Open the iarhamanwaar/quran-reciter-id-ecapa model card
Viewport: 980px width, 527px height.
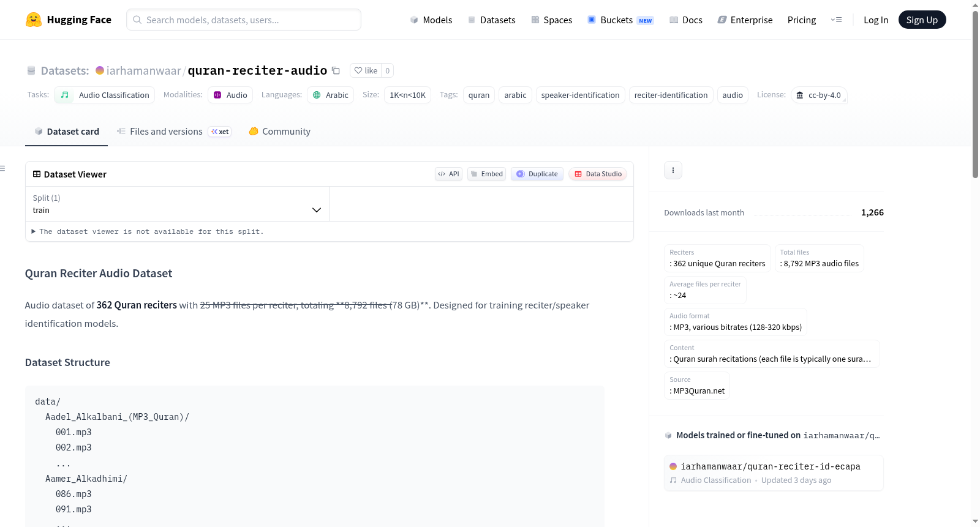(x=774, y=473)
